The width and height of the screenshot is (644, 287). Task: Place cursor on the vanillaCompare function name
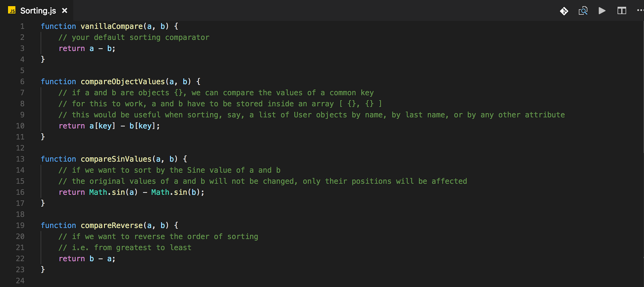point(112,26)
